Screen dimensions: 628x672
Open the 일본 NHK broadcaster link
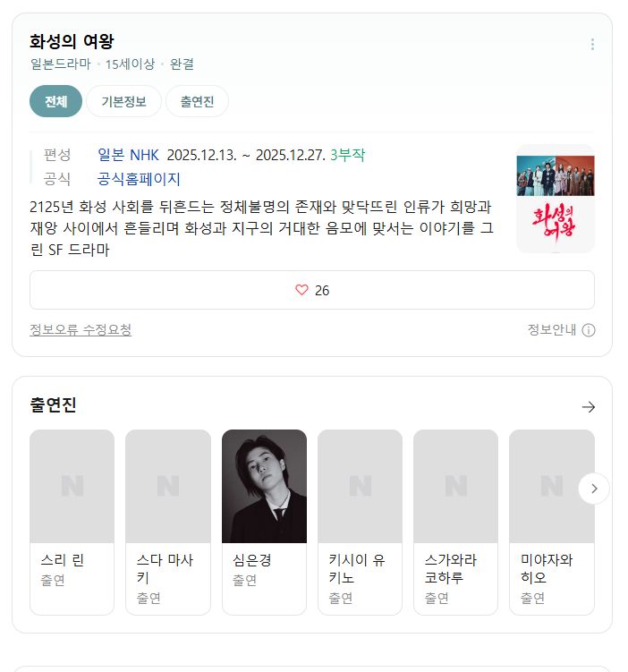(x=128, y=155)
